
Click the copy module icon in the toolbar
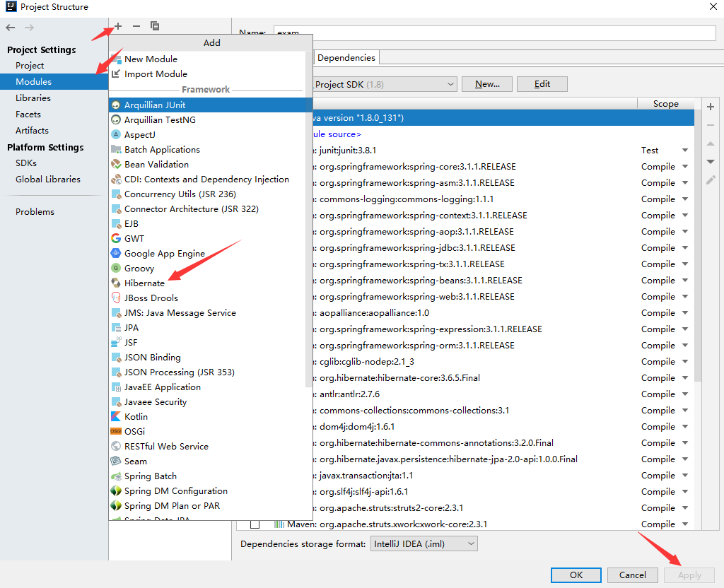point(154,26)
